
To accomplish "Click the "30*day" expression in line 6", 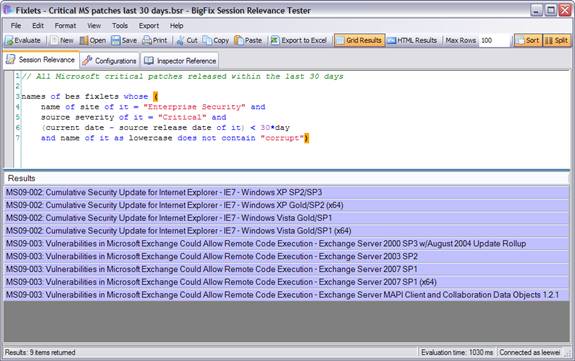I will point(275,127).
